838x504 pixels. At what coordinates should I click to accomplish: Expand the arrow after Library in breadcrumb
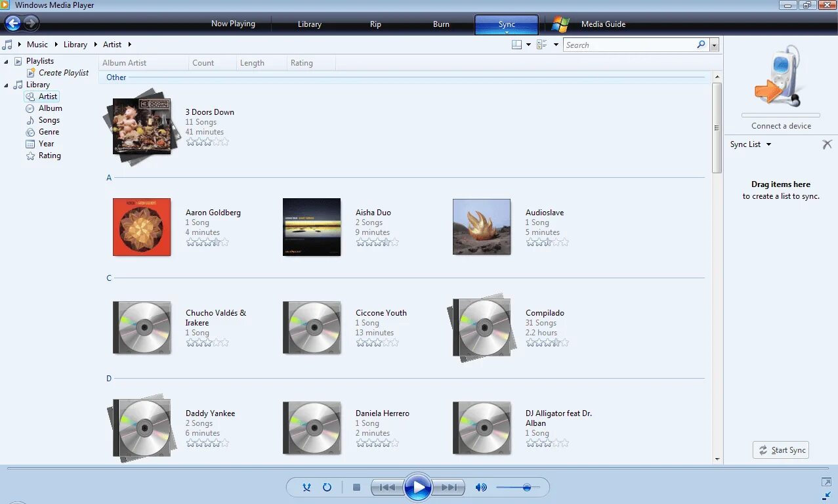(94, 45)
